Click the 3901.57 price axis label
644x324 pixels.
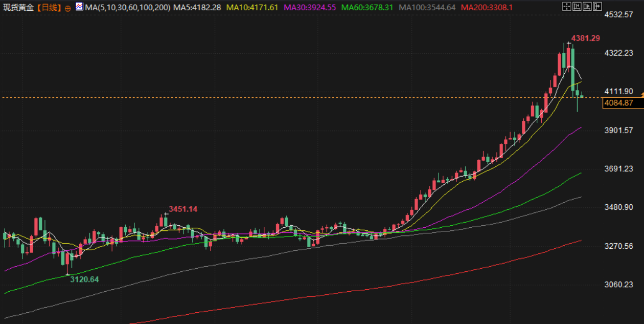pos(618,130)
